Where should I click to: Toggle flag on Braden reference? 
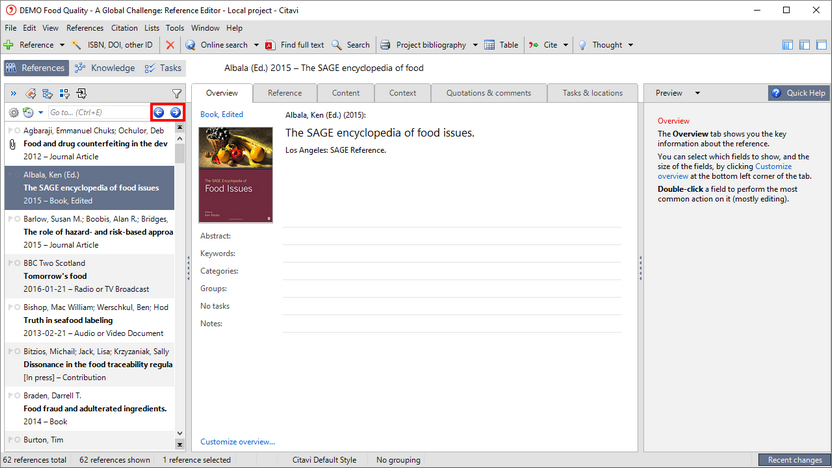pos(11,395)
